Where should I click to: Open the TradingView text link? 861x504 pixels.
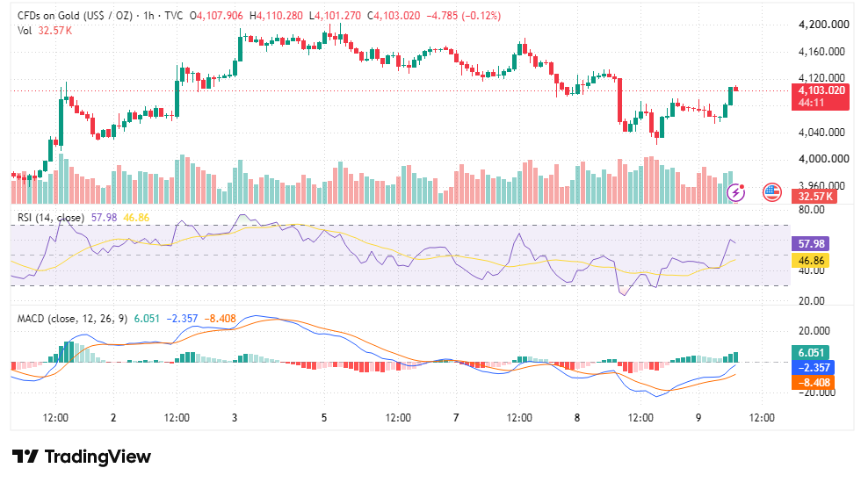[x=98, y=457]
